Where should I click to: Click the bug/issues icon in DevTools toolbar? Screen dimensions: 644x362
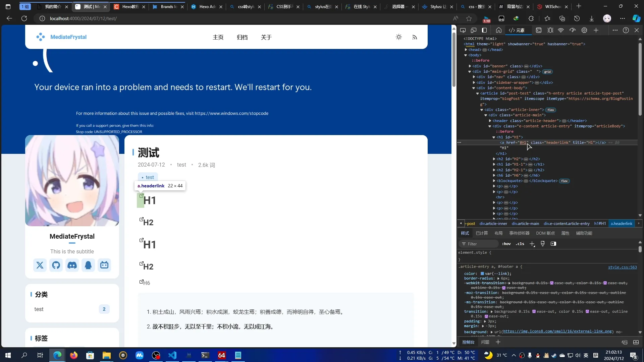550,30
